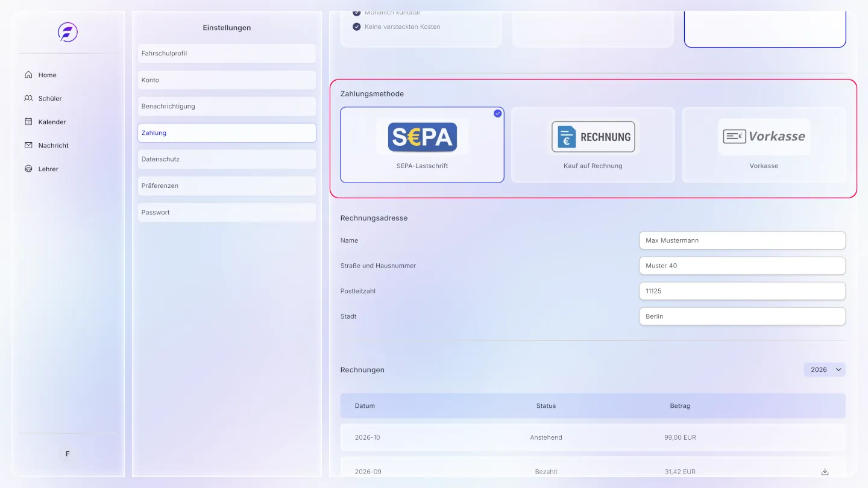Open Passwort settings
Viewport: 868px width, 488px height.
click(x=227, y=212)
